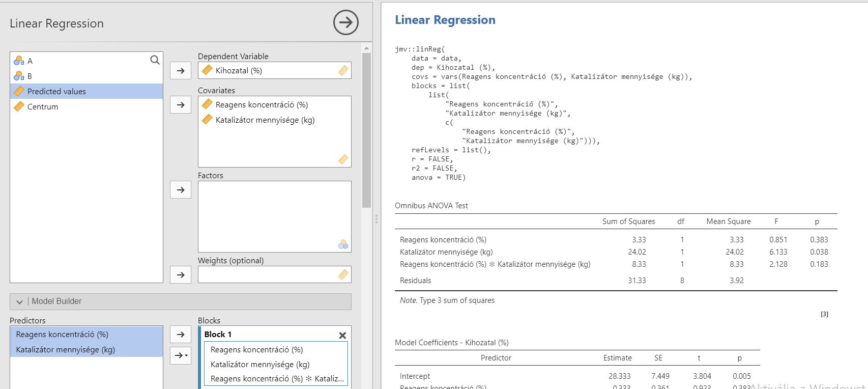Click the arrow button for Weights field
This screenshot has height=389, width=868.
pyautogui.click(x=180, y=275)
